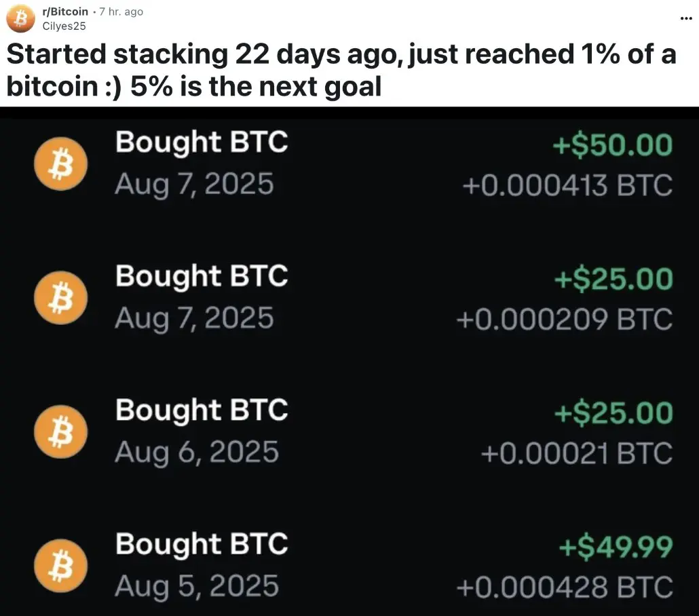Click the +0.000413 BTC amount

click(x=567, y=185)
